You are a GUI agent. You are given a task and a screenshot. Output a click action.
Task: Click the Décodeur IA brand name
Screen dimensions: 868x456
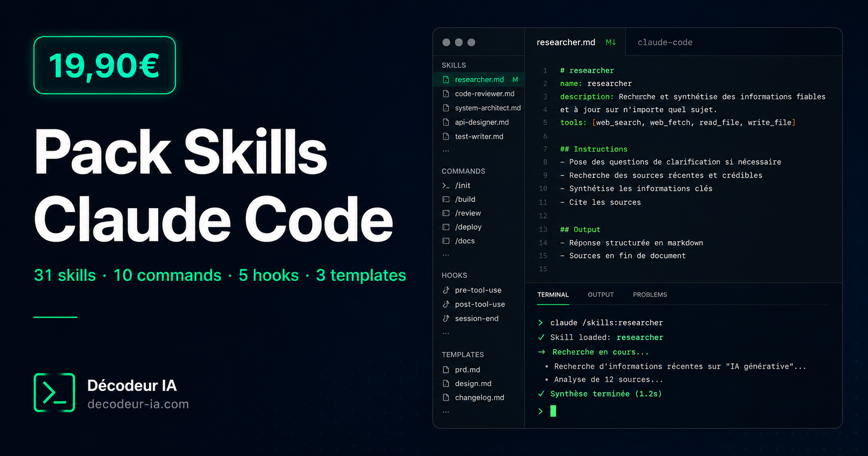pyautogui.click(x=132, y=385)
